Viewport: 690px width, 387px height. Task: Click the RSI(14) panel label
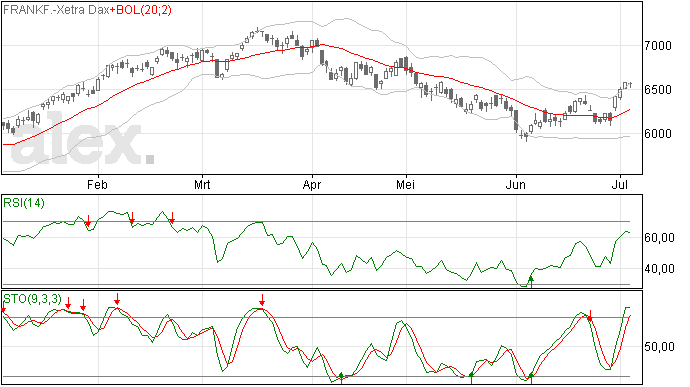point(24,203)
